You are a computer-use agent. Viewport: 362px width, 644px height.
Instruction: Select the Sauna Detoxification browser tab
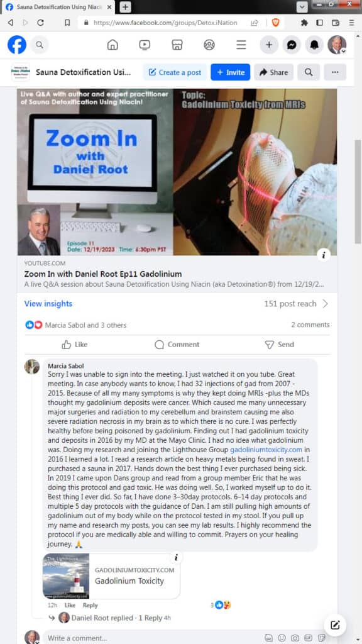(x=59, y=8)
